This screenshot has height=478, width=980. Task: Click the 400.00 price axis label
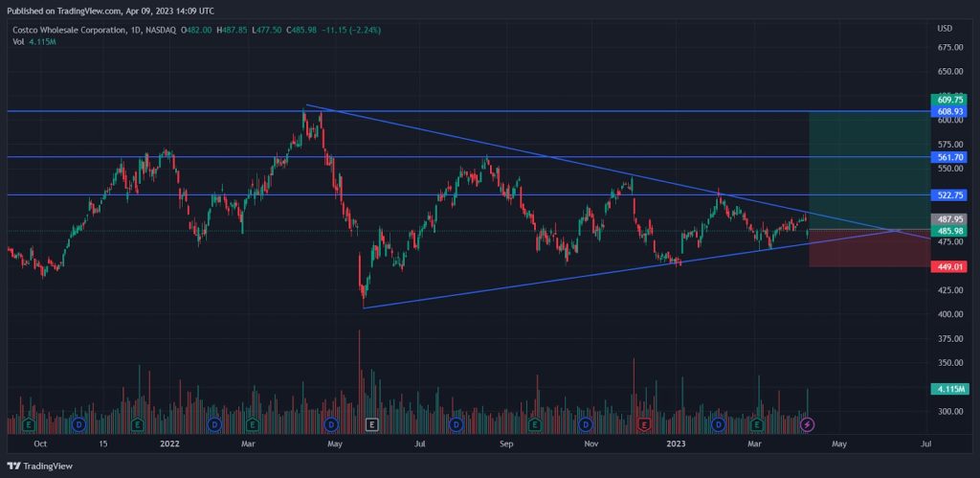[x=949, y=314]
